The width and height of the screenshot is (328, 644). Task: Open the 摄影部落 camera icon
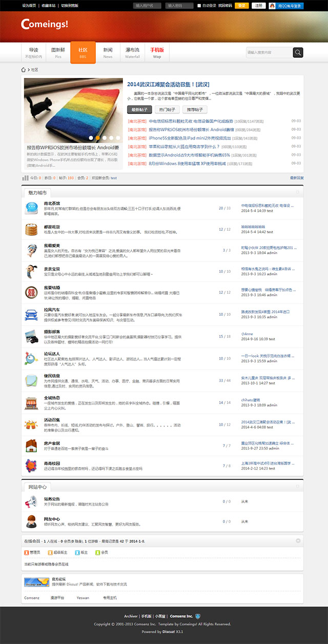(x=31, y=336)
